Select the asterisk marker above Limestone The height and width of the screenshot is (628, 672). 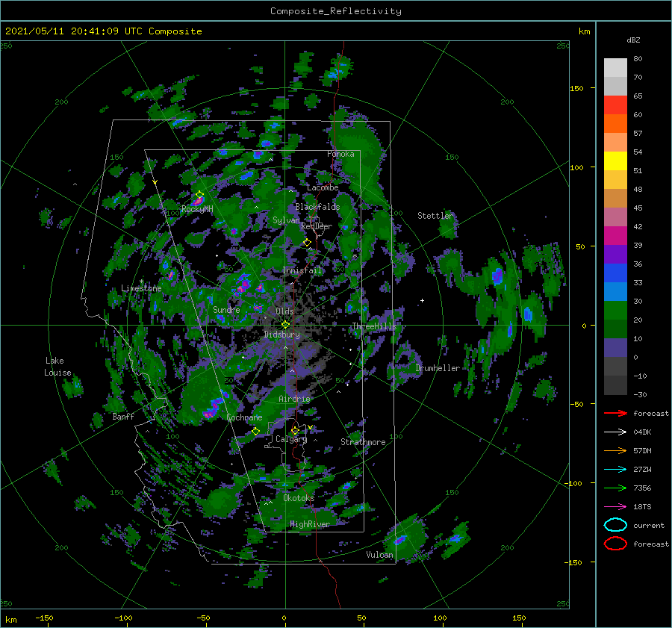(x=141, y=282)
